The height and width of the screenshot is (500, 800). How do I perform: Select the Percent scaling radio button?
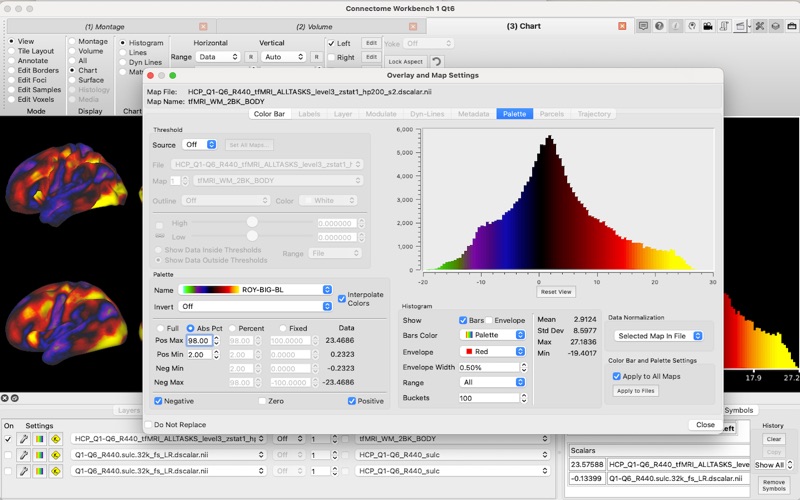tap(233, 328)
